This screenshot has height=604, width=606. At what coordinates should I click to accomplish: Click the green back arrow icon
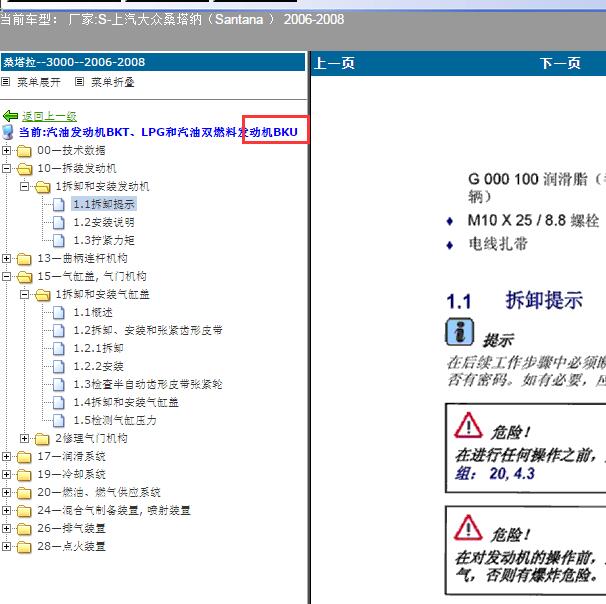pyautogui.click(x=11, y=116)
